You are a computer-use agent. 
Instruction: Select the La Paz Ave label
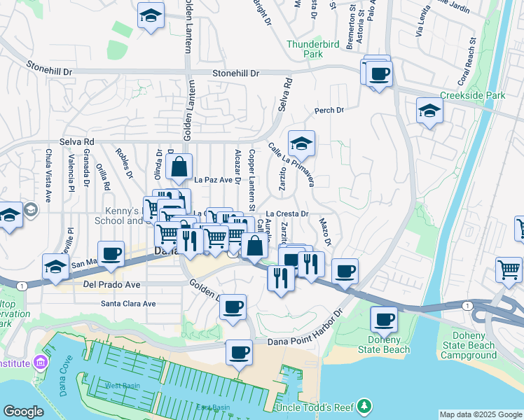coord(213,180)
